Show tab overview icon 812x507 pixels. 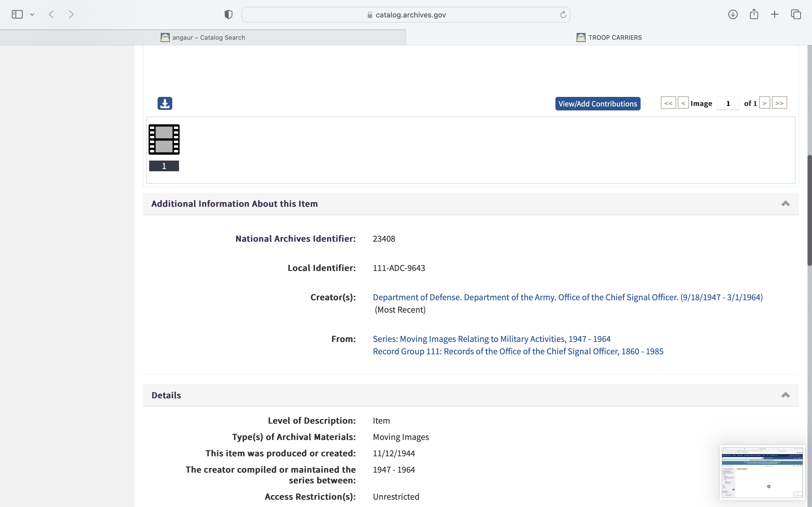796,14
